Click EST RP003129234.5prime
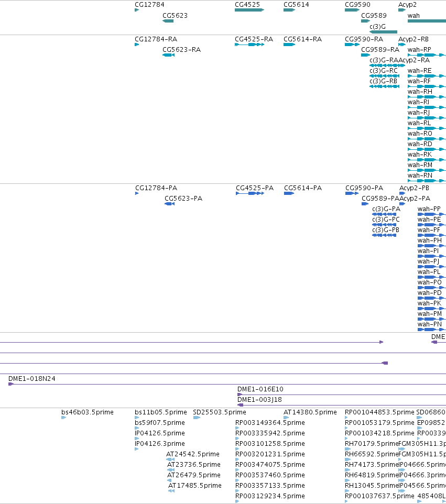The height and width of the screenshot is (504, 446). [270, 496]
